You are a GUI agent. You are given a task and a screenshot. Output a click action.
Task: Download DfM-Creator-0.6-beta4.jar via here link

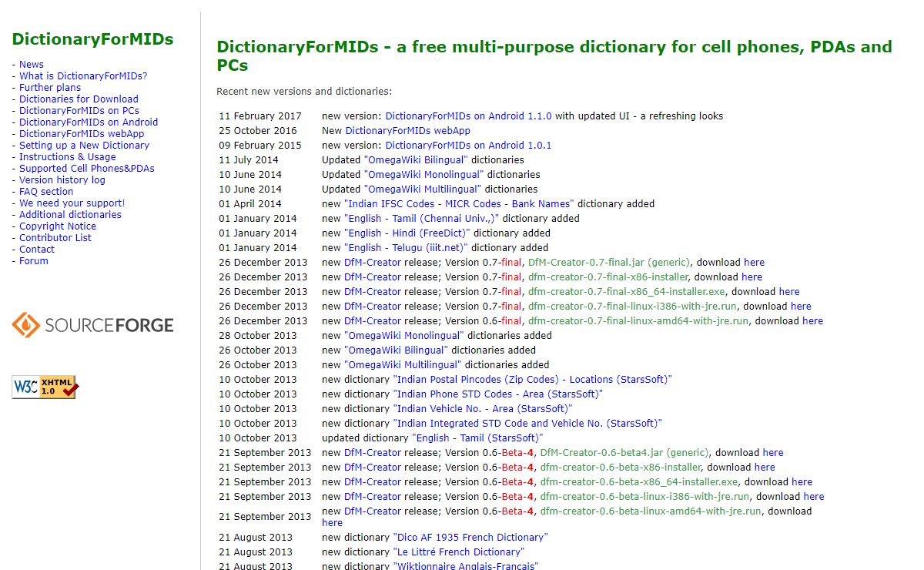coord(773,453)
